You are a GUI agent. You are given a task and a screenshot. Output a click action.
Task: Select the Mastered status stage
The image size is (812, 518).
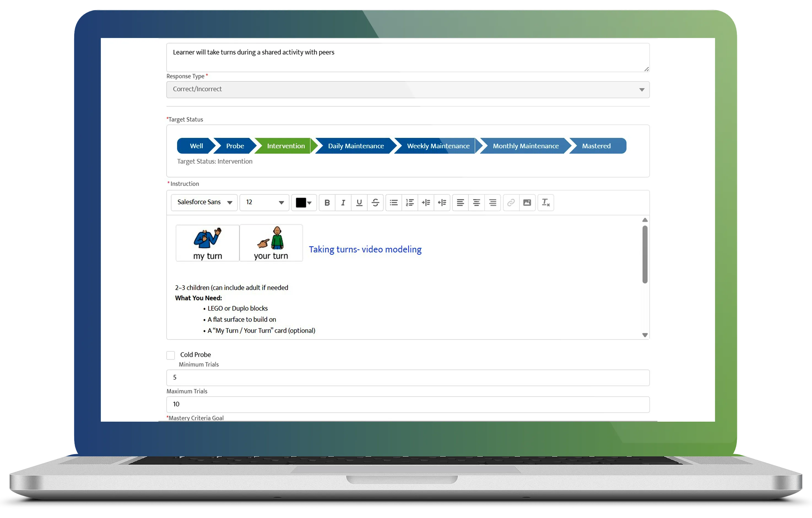point(596,146)
